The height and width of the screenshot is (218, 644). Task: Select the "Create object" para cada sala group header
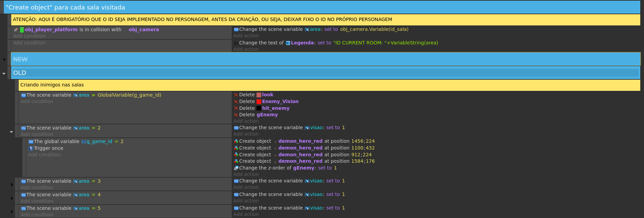coord(322,7)
